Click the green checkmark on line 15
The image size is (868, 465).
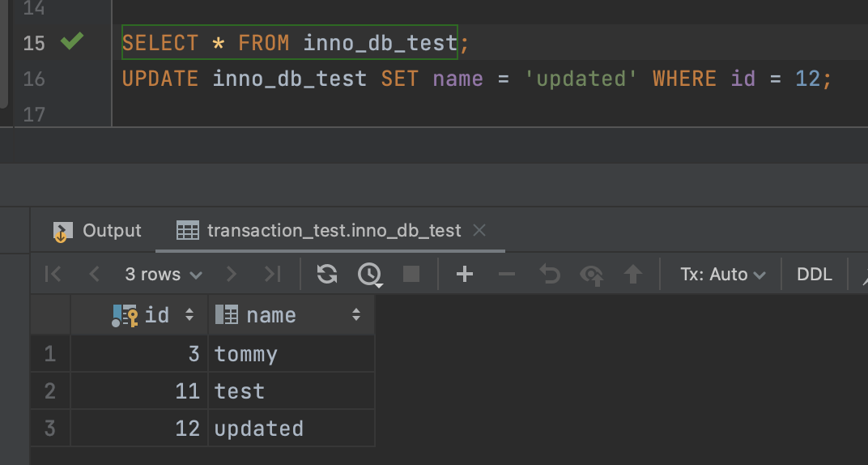point(73,41)
